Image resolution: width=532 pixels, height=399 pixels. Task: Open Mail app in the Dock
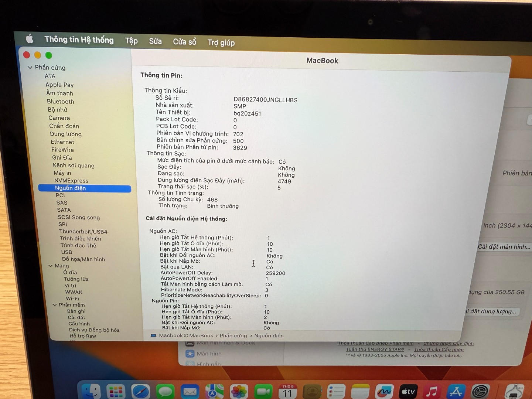pos(190,392)
